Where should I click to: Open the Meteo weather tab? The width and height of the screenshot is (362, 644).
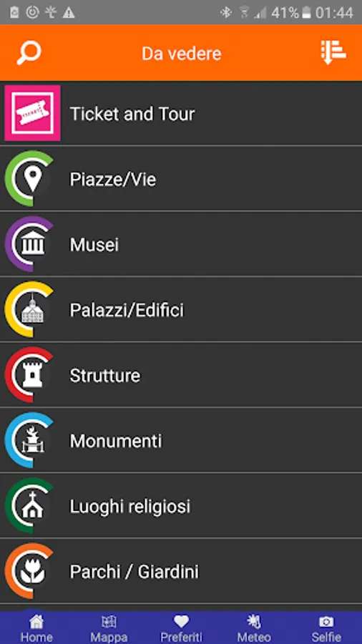pos(254,628)
